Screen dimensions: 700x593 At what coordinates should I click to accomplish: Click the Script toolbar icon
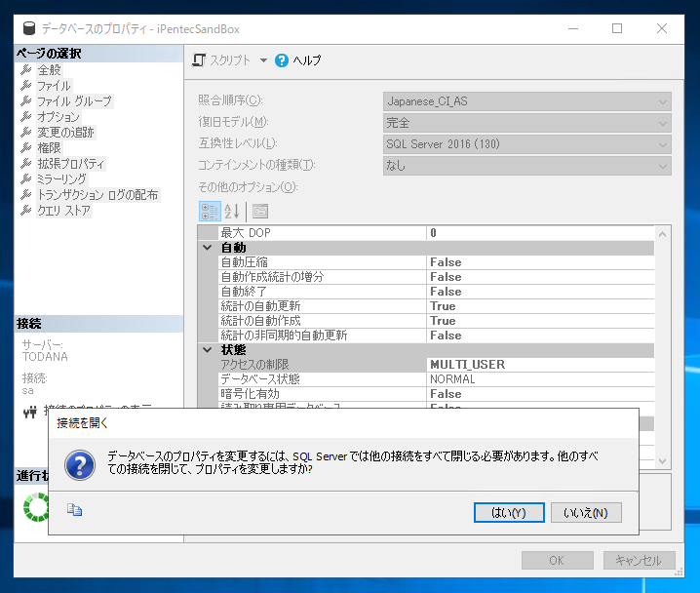199,60
